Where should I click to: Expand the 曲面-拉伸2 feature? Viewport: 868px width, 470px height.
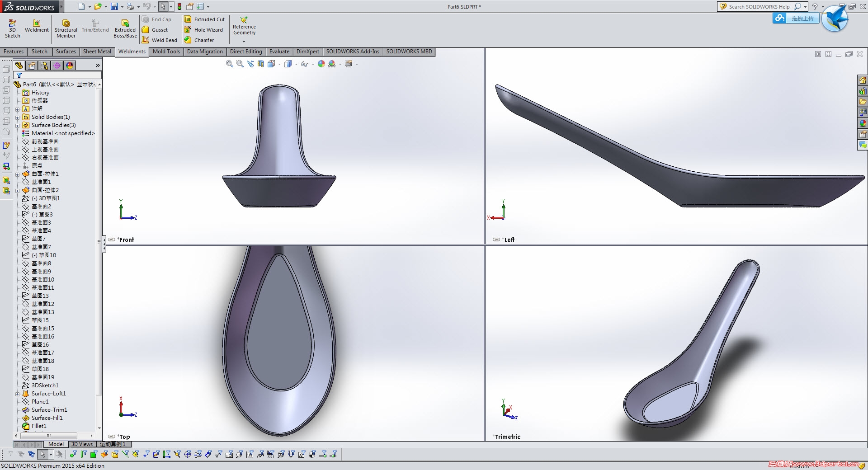pyautogui.click(x=18, y=190)
